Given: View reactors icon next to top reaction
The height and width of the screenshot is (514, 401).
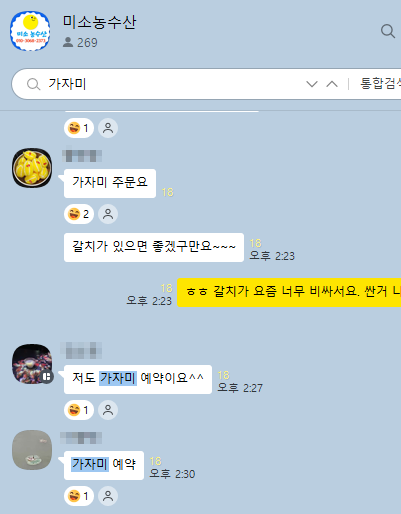Looking at the screenshot, I should pyautogui.click(x=108, y=128).
